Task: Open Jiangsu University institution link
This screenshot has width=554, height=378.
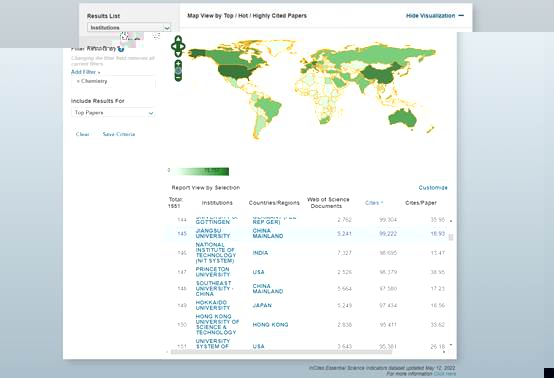Action: coord(213,233)
